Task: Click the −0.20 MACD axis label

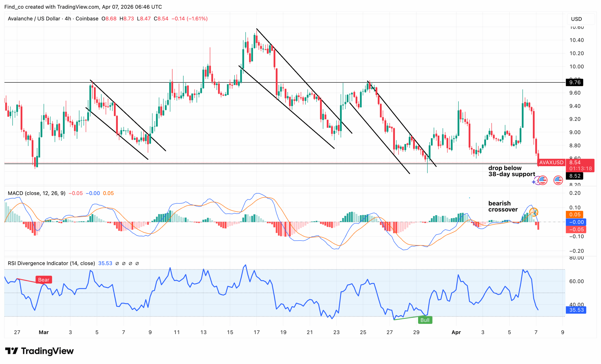Action: 576,251
